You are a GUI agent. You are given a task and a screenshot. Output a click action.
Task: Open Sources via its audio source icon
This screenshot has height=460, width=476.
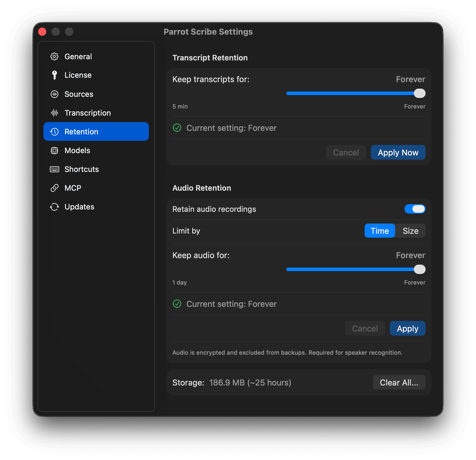point(55,94)
